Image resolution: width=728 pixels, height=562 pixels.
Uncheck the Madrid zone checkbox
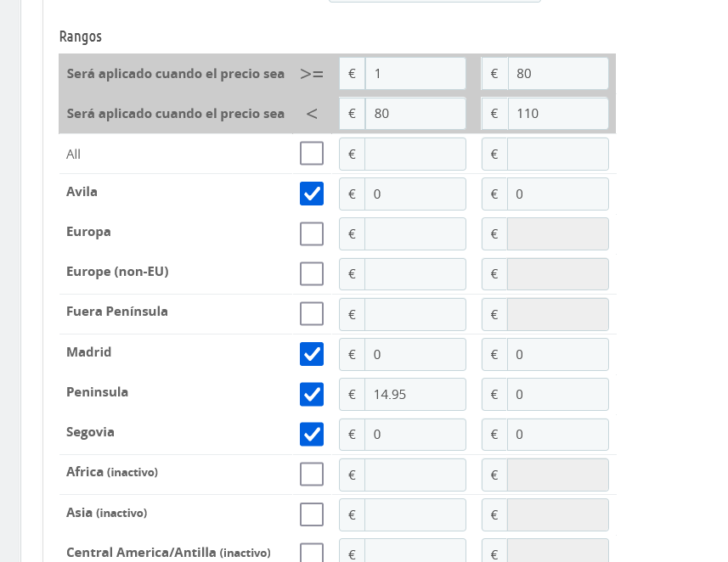312,354
